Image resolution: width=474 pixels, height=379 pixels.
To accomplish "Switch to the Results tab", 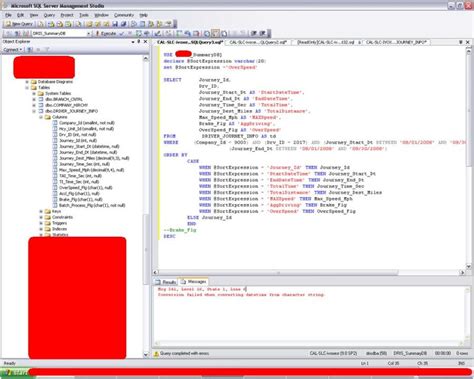I will coord(166,282).
